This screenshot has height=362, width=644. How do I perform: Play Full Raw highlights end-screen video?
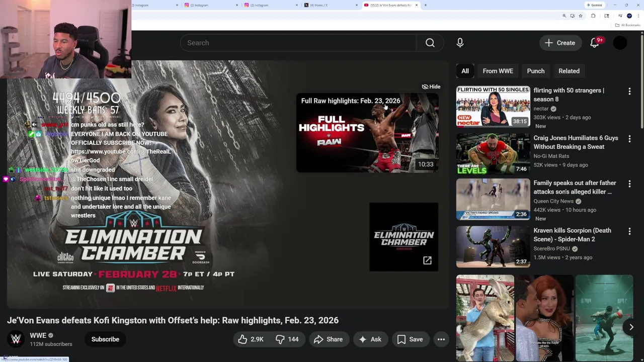(367, 133)
